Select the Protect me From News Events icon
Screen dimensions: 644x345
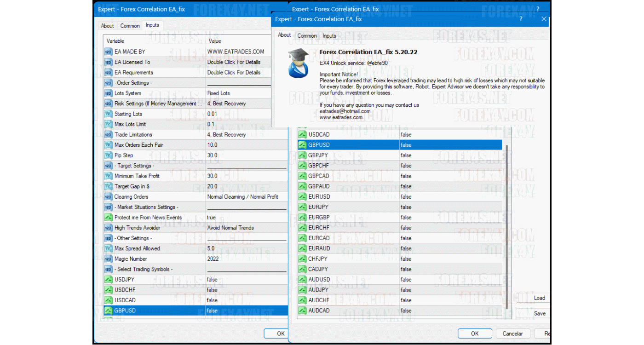(108, 218)
